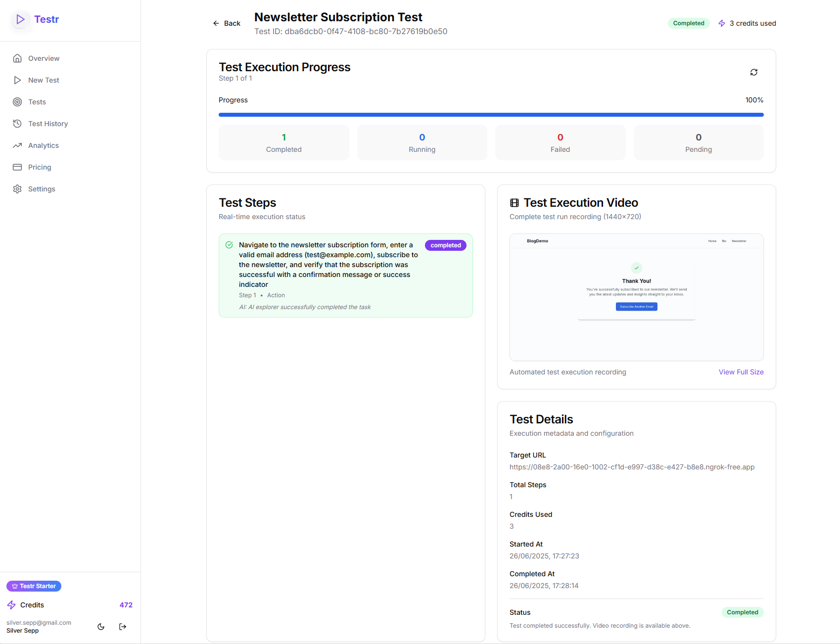Image resolution: width=840 pixels, height=644 pixels.
Task: Click the Testr Starter plan badge
Action: click(34, 586)
